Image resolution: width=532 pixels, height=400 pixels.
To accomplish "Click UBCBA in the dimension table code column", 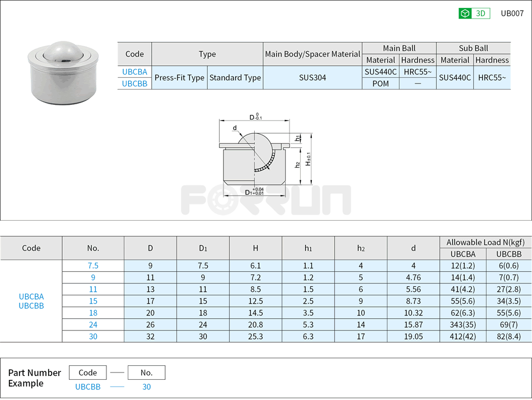I will 31,296.
